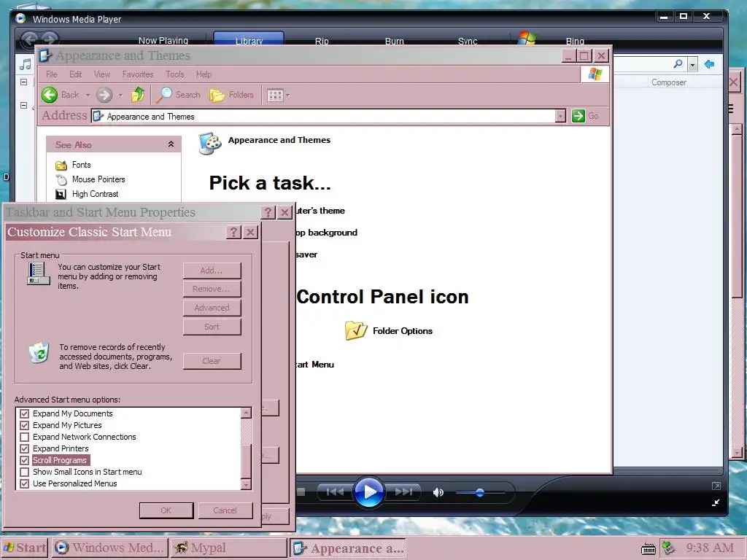Skip to previous track in Media Player
This screenshot has width=747, height=560.
pos(335,492)
